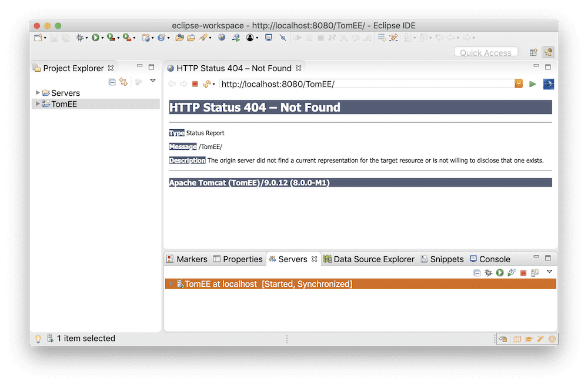Select the Servers folder tree item
The height and width of the screenshot is (385, 588).
click(x=61, y=93)
